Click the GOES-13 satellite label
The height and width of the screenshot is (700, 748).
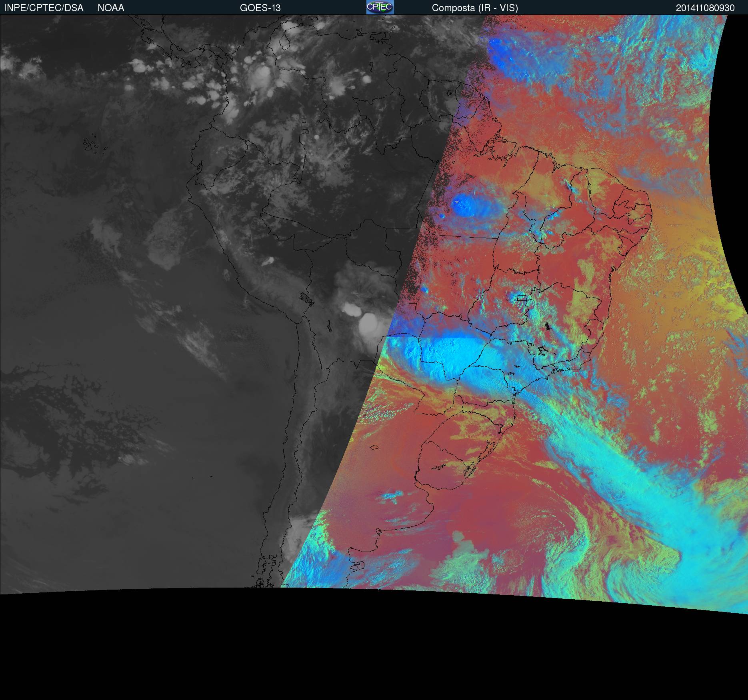(260, 8)
